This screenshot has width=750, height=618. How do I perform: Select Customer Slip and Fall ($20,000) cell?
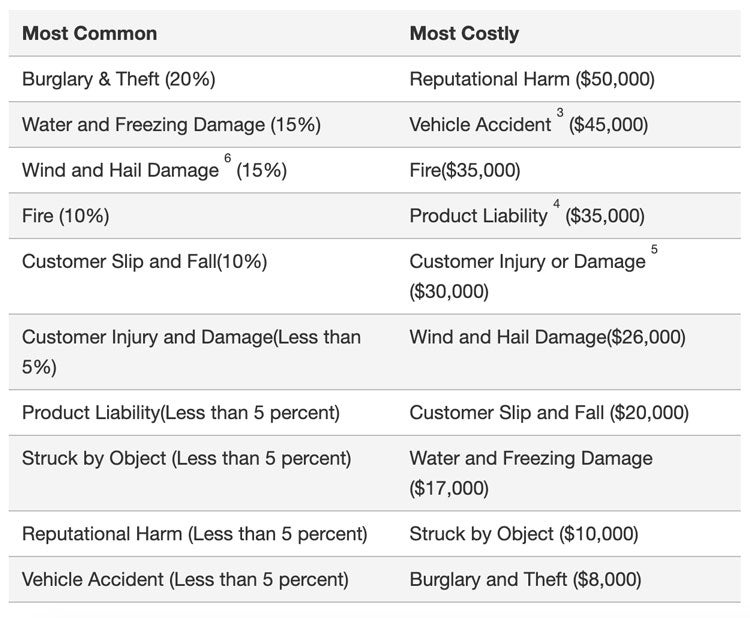coord(549,412)
